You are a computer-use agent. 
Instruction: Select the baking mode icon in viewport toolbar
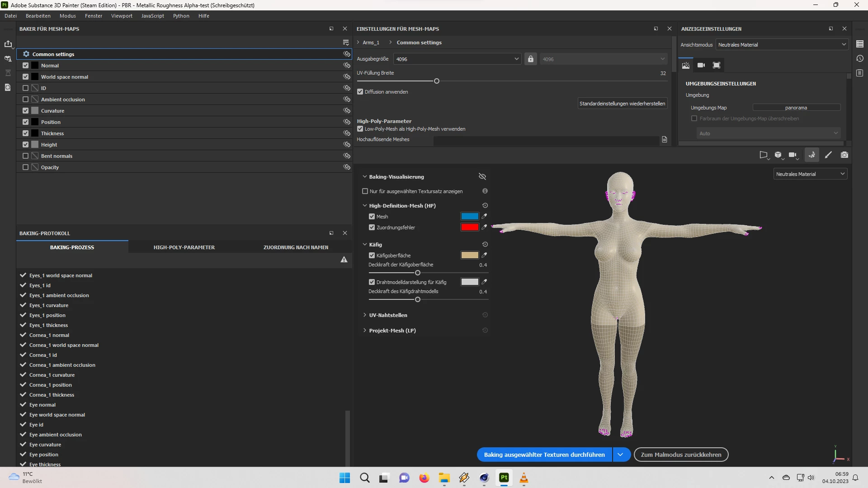[x=812, y=155]
